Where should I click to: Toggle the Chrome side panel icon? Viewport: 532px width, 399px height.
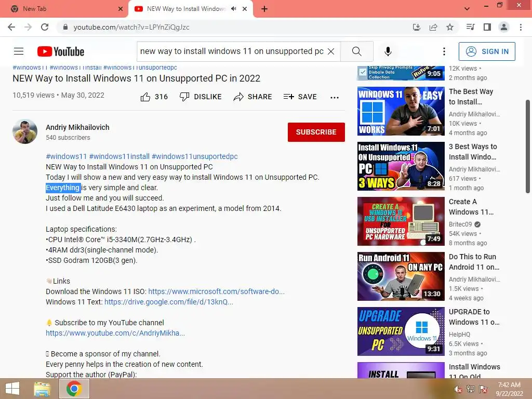point(487,27)
